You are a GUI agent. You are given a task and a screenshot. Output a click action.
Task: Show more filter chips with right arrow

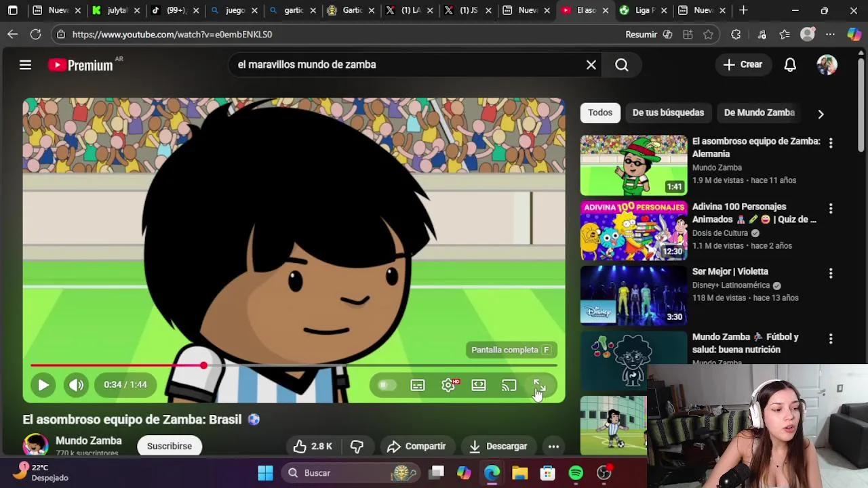[821, 114]
